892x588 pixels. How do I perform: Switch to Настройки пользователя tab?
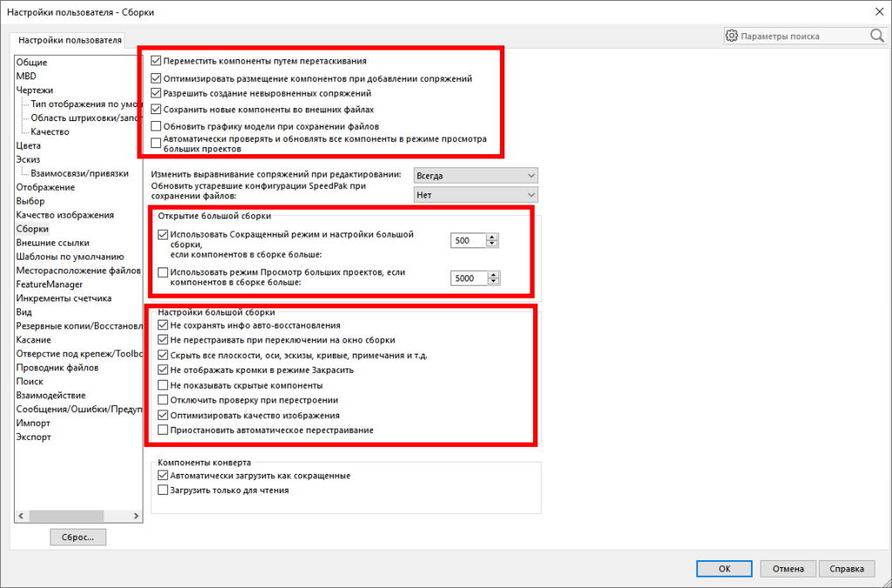(x=70, y=40)
